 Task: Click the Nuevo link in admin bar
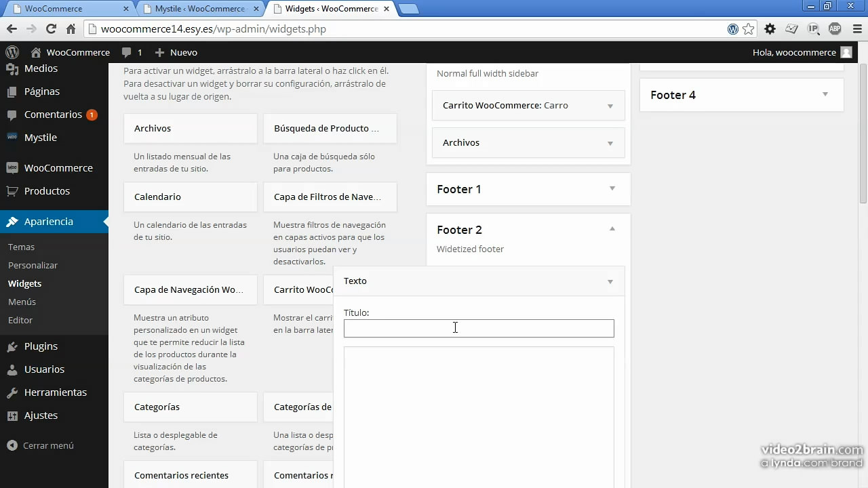pyautogui.click(x=176, y=52)
